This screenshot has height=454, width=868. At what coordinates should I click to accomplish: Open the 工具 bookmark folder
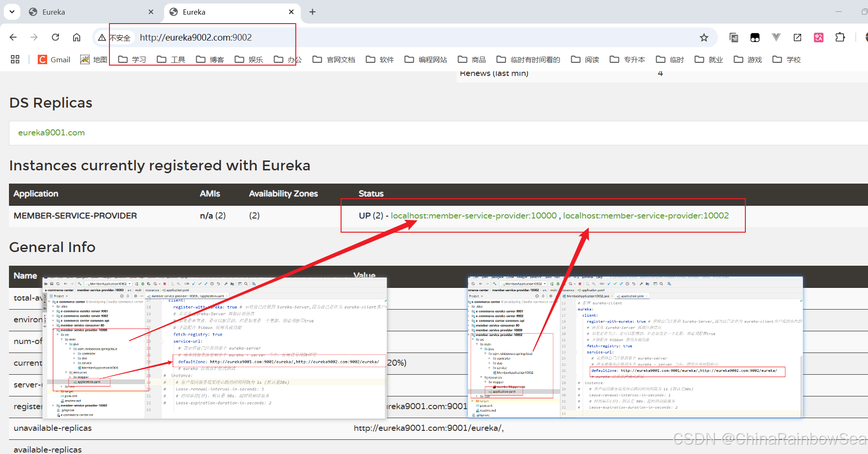[171, 59]
